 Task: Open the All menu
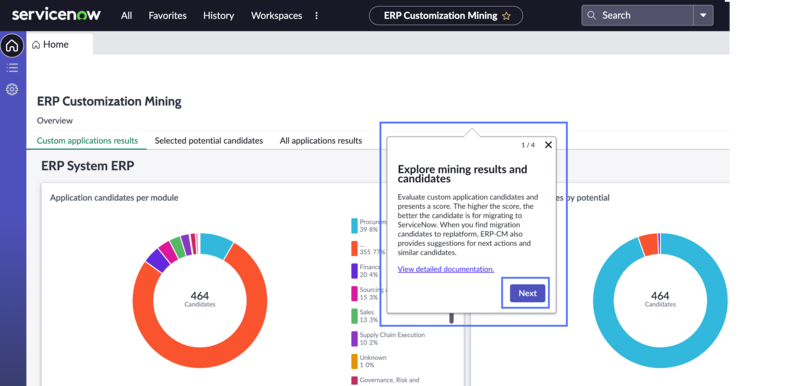coord(127,16)
